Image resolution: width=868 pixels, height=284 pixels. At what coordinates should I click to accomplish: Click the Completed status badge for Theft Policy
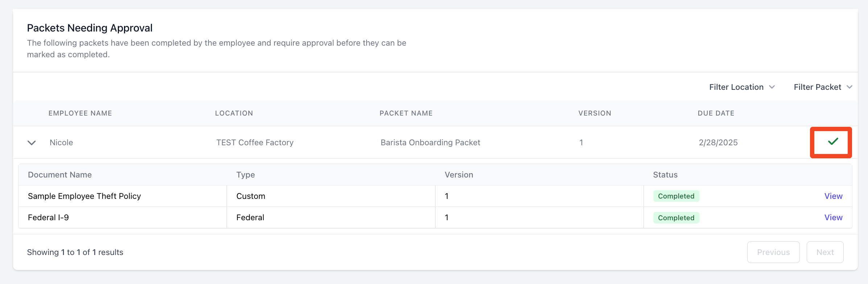pos(676,196)
